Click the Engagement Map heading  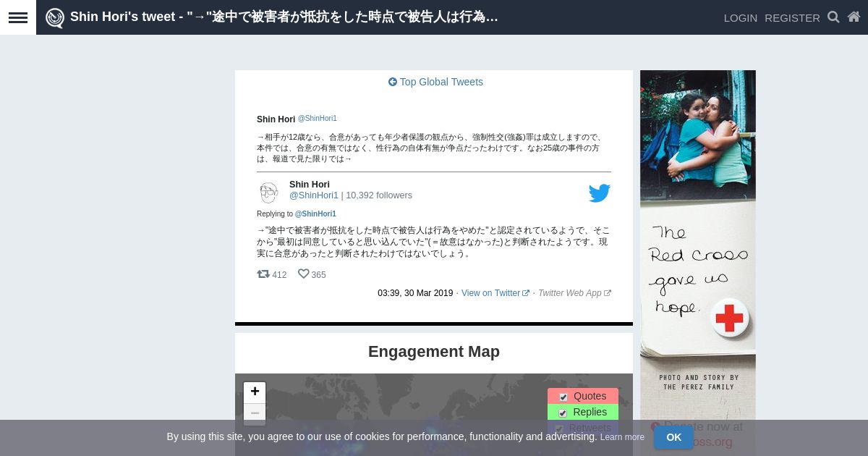click(434, 352)
